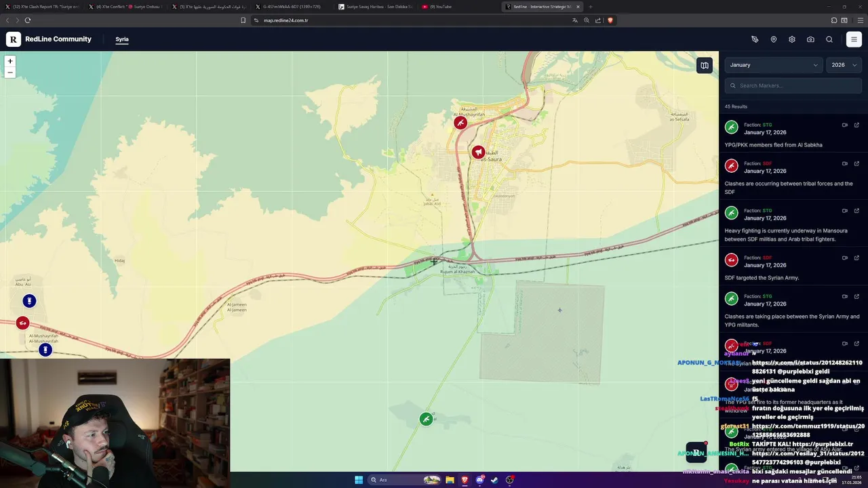
Task: Switch to the 'X'te Conflict' browser tab
Action: coord(127,7)
